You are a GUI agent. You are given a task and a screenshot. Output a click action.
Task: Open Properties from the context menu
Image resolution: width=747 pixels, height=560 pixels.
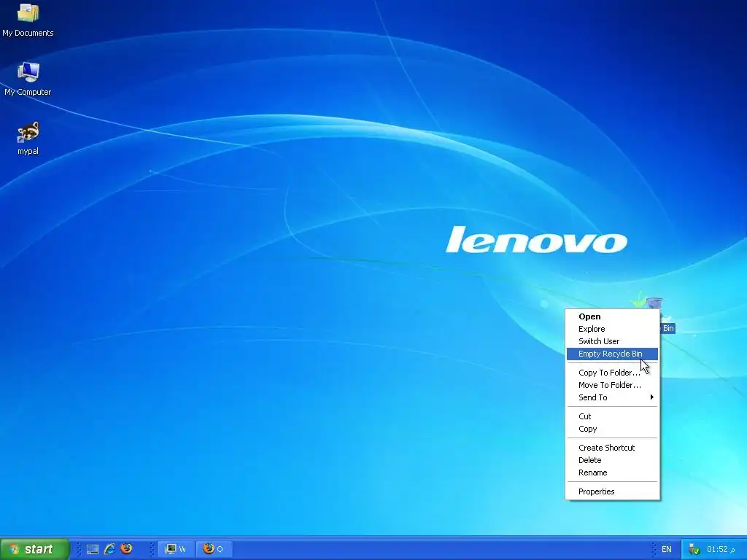click(612, 492)
